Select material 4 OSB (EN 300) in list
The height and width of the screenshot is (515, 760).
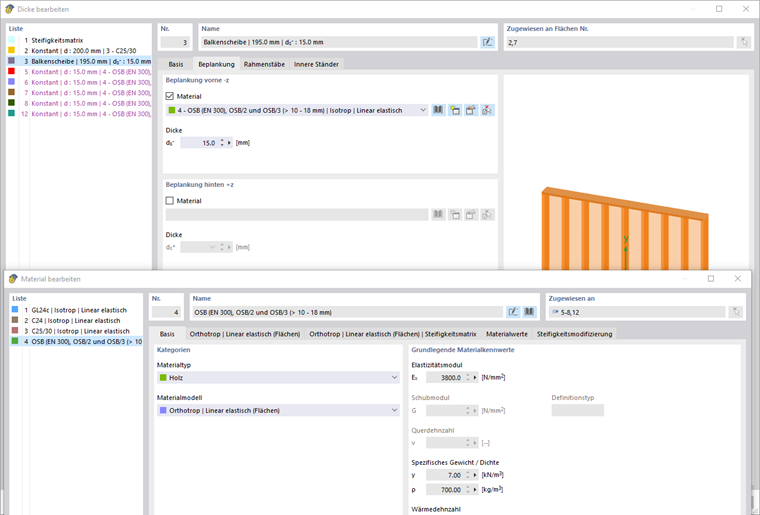click(x=77, y=342)
